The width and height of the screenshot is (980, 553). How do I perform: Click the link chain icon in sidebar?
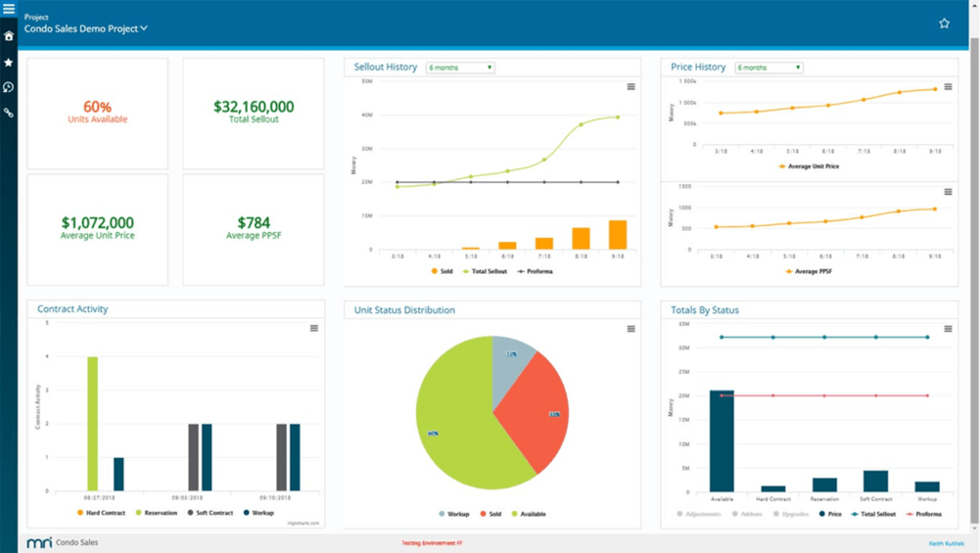[9, 113]
